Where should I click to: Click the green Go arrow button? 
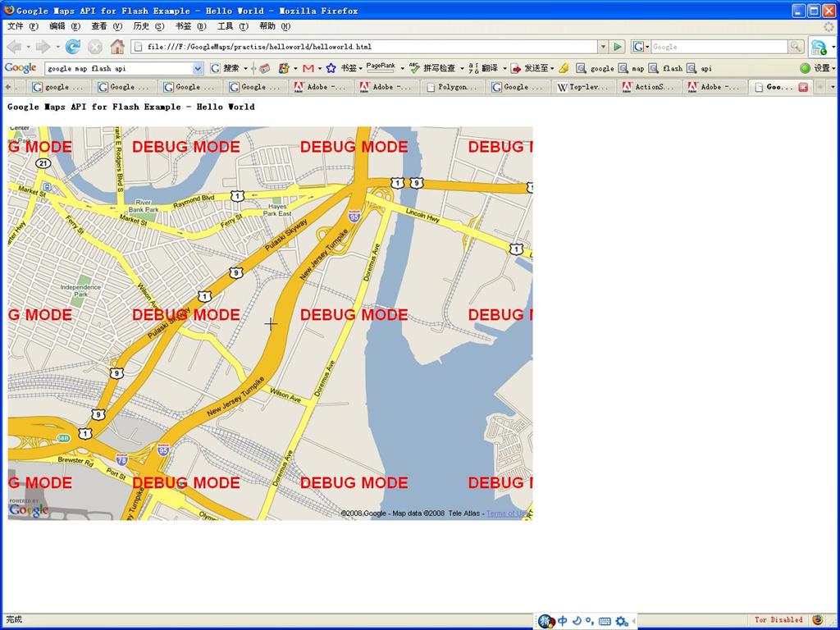(x=618, y=47)
